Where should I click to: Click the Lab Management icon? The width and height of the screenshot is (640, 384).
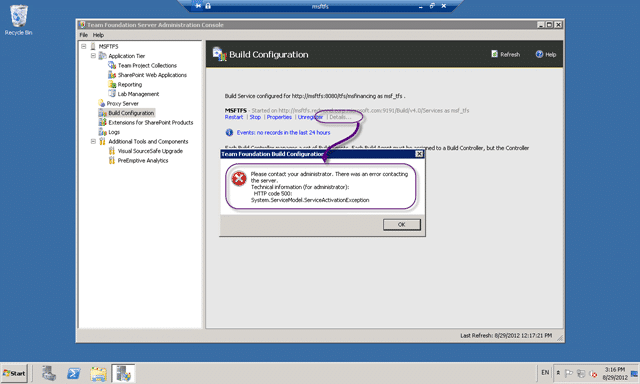click(112, 94)
